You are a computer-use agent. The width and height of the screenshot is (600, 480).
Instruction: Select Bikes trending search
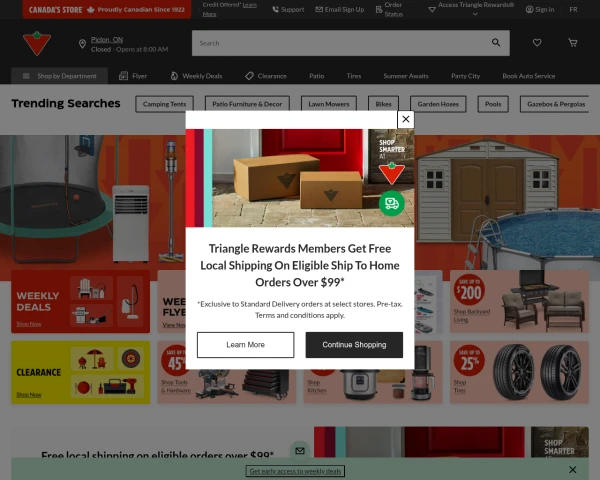click(x=383, y=104)
